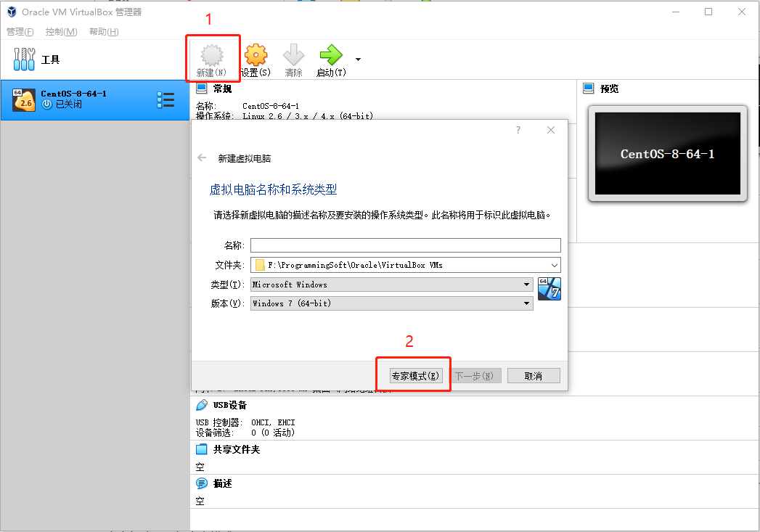Click the CentOS-8-64-1 preview thumbnail
Viewport: 760px width, 532px height.
(x=666, y=153)
